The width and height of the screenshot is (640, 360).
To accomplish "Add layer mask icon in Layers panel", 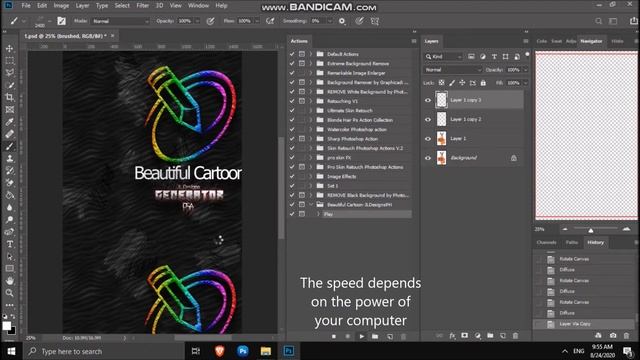I will point(464,336).
